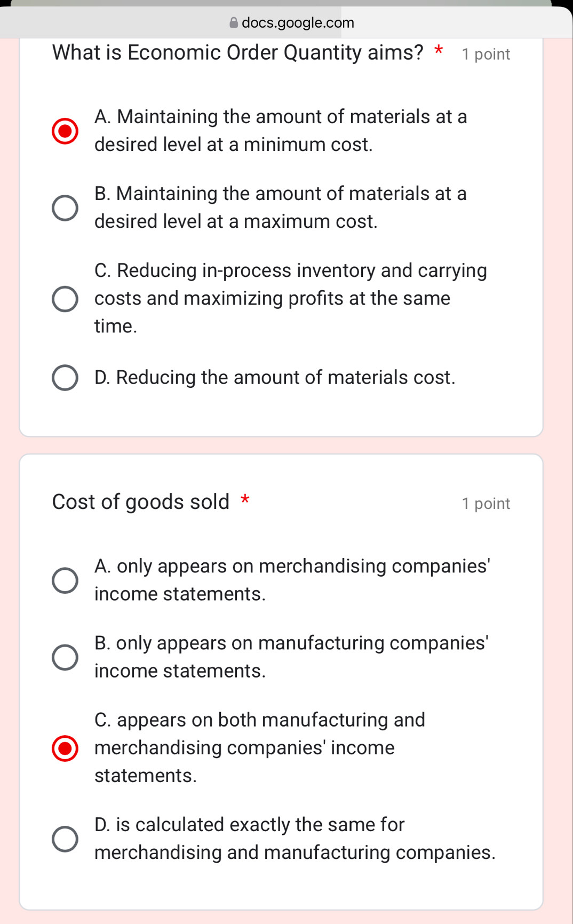Click answer text 'A. only appears on merchandising companies'
Viewport: 573px width, 924px height.
[x=292, y=580]
